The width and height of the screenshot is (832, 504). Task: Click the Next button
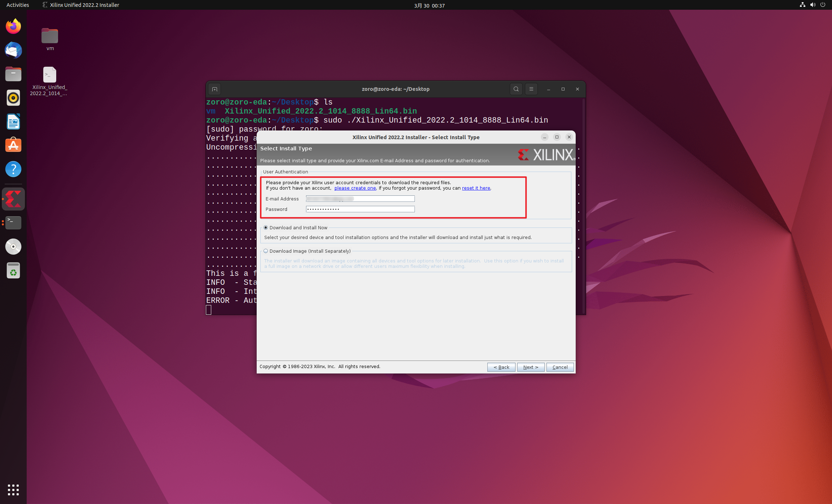pos(531,367)
